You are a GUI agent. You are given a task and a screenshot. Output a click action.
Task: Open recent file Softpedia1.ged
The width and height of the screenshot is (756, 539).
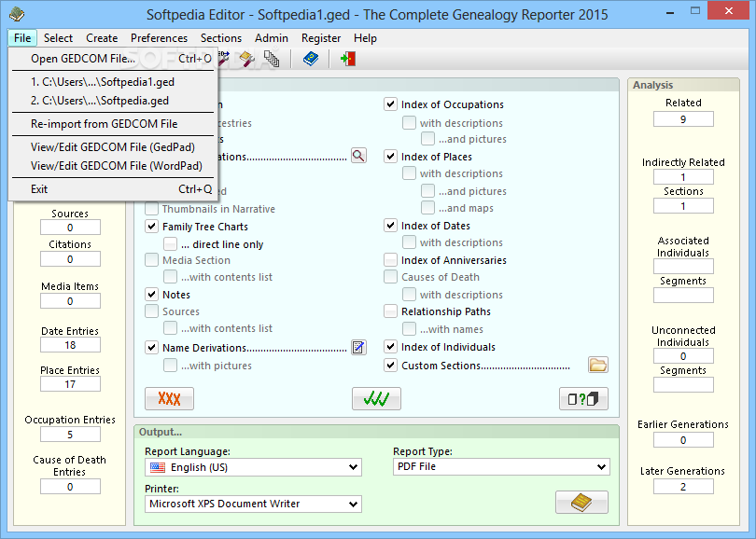pyautogui.click(x=113, y=82)
